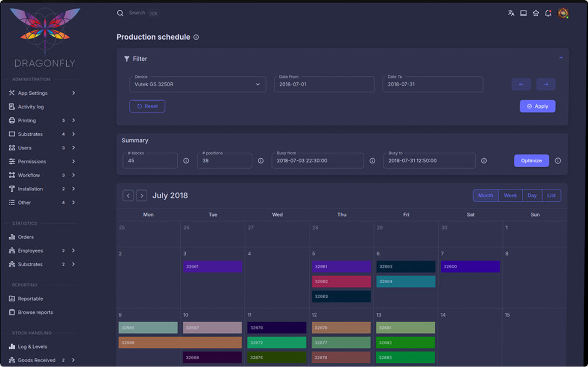588x367 pixels.
Task: Click the info icon next to Production schedule
Action: (x=195, y=37)
